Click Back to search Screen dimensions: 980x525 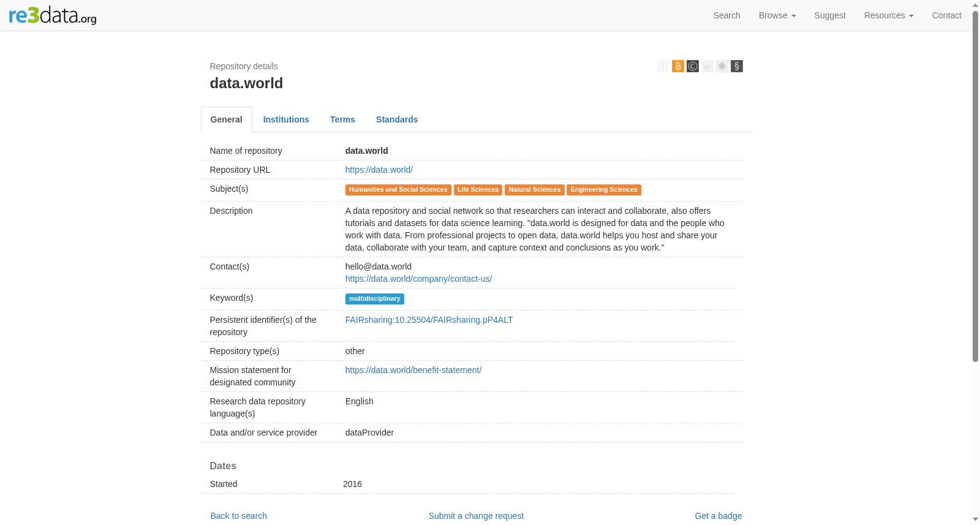pyautogui.click(x=239, y=516)
